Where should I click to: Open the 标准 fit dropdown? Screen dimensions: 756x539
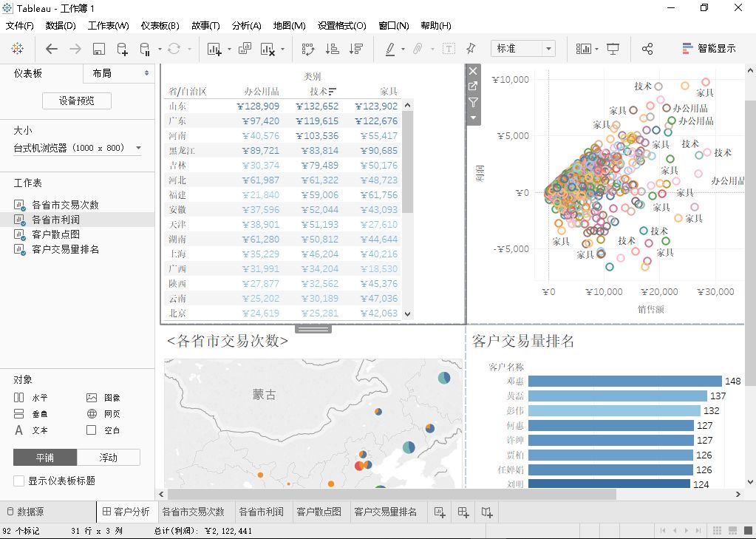coord(523,49)
